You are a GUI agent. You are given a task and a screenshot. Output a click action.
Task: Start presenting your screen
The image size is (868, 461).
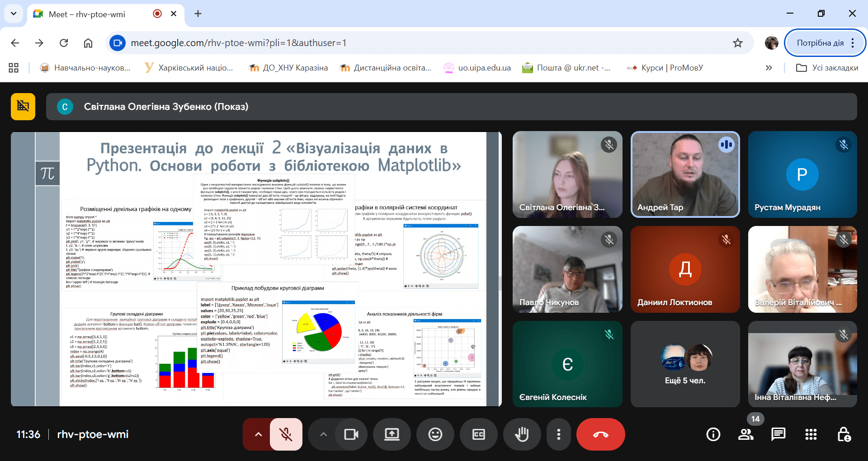392,434
